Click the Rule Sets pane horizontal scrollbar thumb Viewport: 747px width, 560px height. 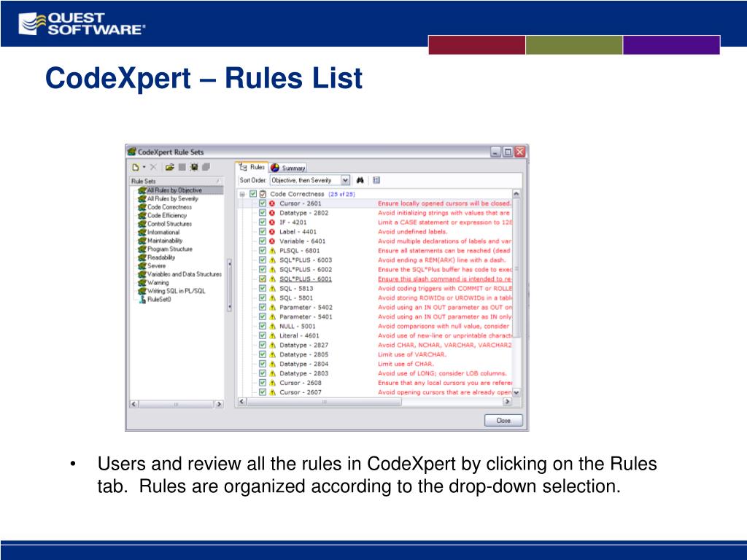pos(176,404)
